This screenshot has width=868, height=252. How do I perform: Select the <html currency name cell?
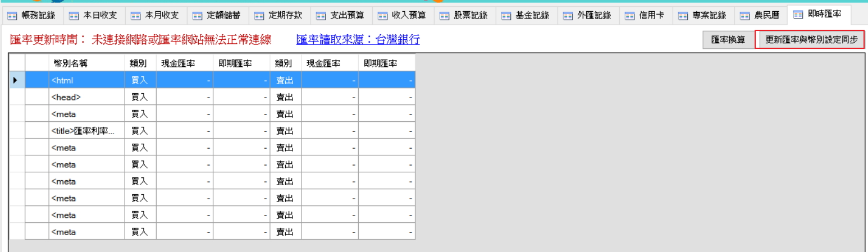pyautogui.click(x=86, y=80)
